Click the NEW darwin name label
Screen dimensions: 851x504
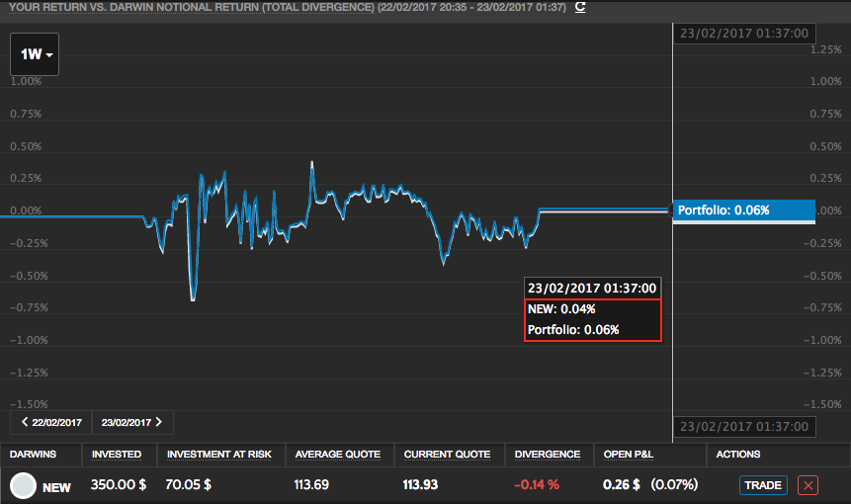[x=56, y=488]
